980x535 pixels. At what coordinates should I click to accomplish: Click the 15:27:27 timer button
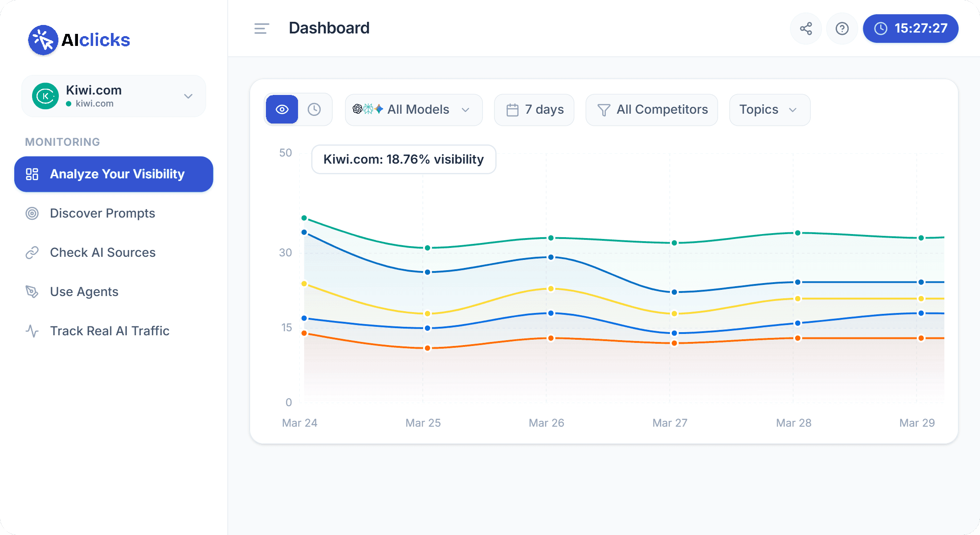(x=911, y=29)
